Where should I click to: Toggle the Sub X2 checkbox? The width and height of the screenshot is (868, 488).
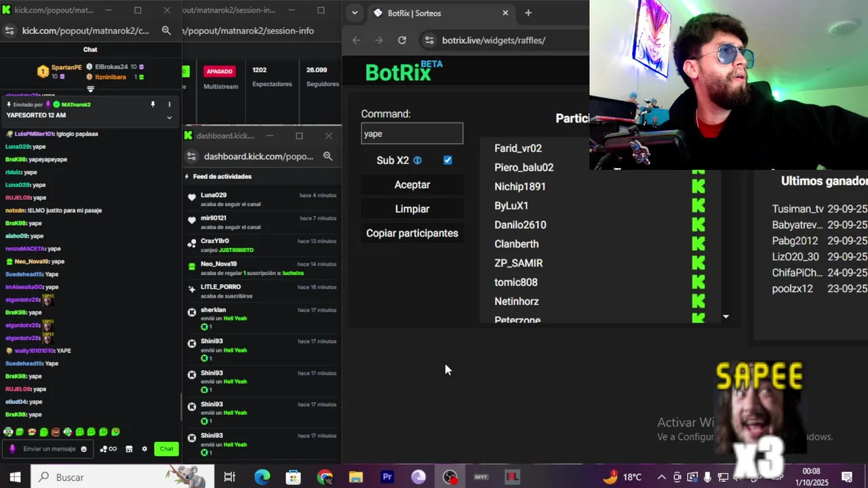(x=448, y=160)
